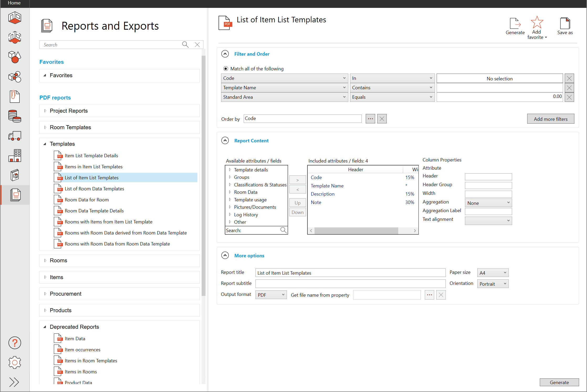This screenshot has height=392, width=587.
Task: Click the Add more filters button
Action: click(550, 119)
